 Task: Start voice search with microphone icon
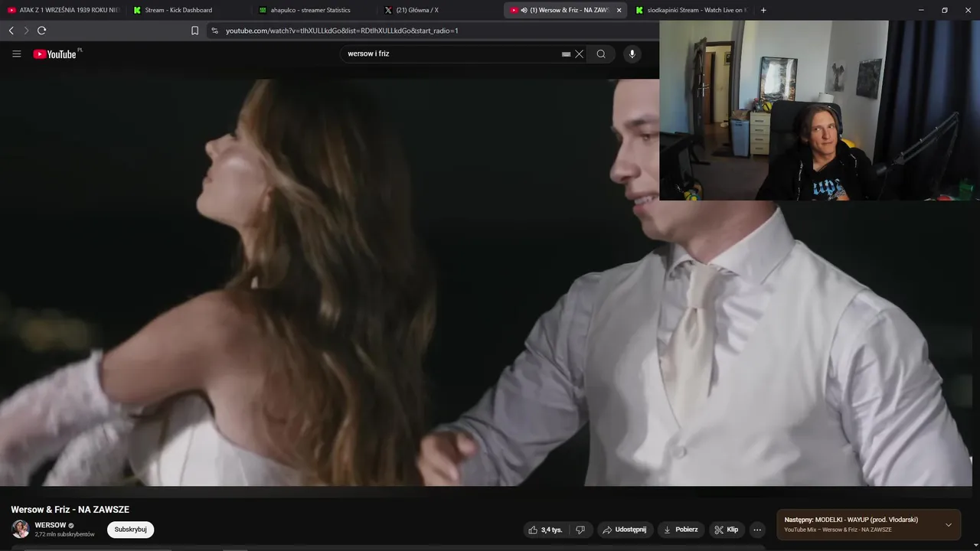(632, 54)
